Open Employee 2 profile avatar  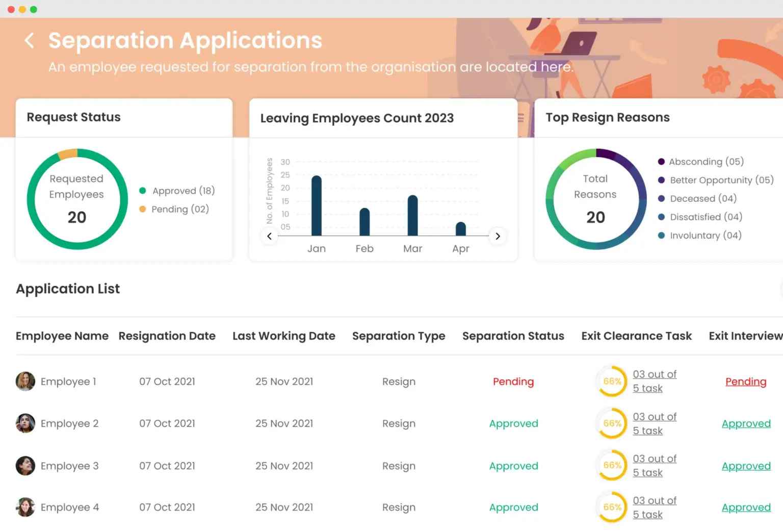click(x=25, y=423)
